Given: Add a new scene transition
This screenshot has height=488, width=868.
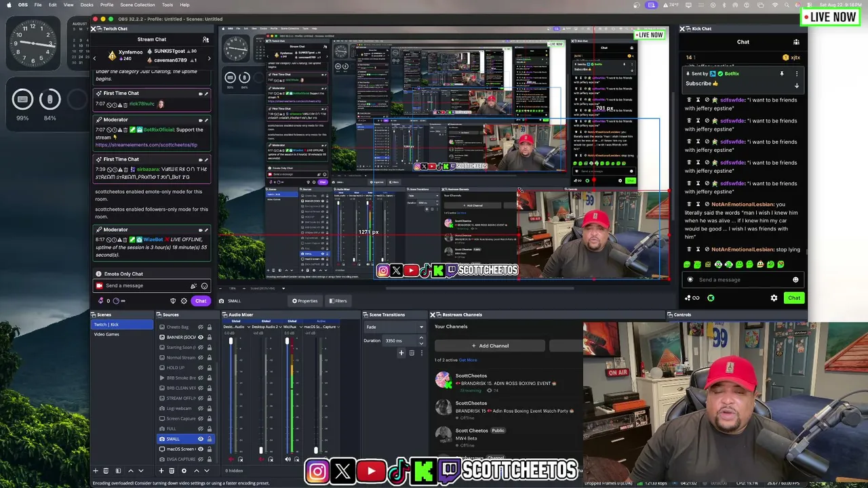Looking at the screenshot, I should pyautogui.click(x=401, y=352).
